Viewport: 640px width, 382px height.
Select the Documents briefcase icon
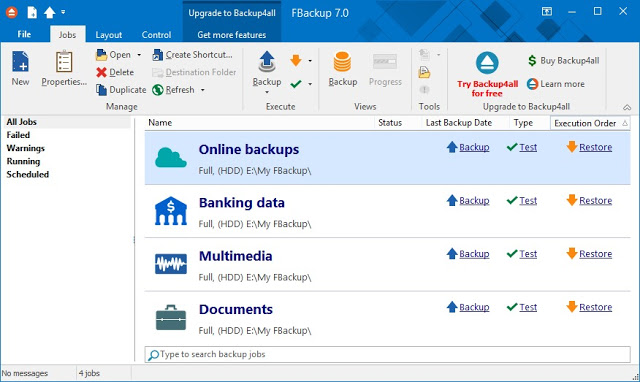click(x=171, y=318)
